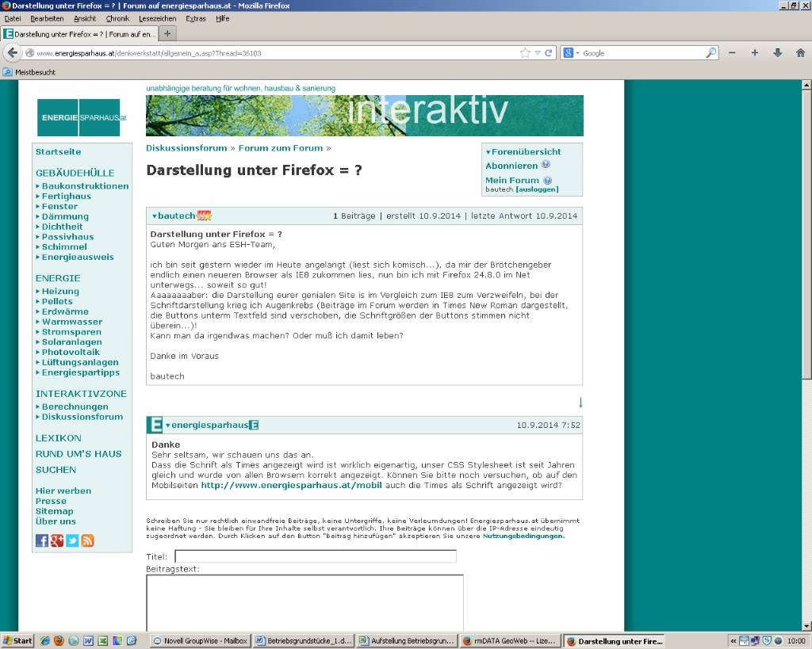812x649 pixels.
Task: Open the Firefox downloads arrow icon
Action: (x=777, y=53)
